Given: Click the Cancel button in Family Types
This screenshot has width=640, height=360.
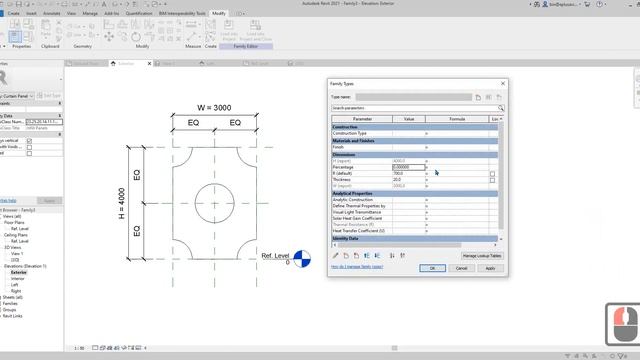Looking at the screenshot, I should 461,268.
